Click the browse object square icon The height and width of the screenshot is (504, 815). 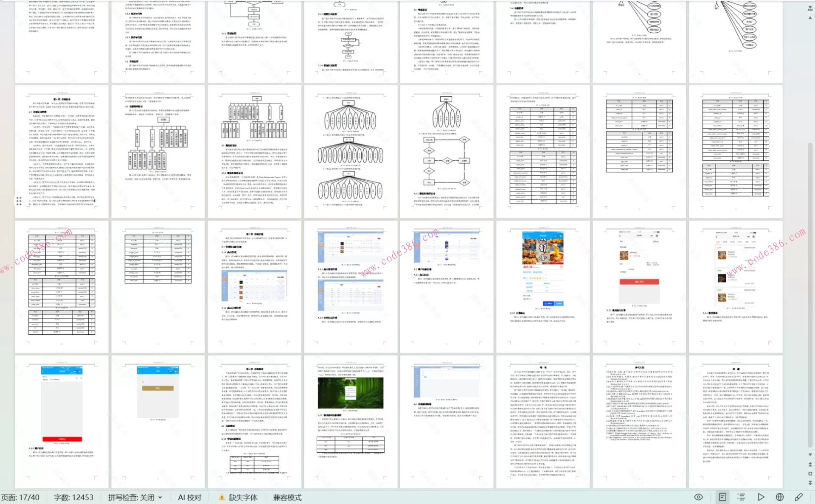click(x=810, y=473)
